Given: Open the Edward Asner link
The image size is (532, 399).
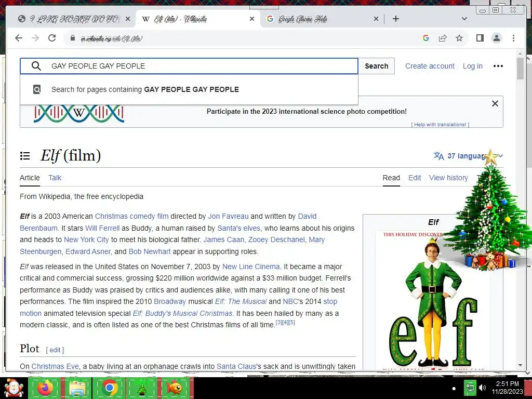Looking at the screenshot, I should pyautogui.click(x=88, y=251).
